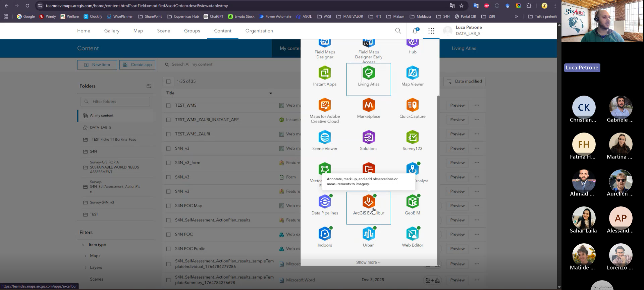The image size is (644, 290).
Task: Expand Show more apps
Action: click(x=368, y=262)
